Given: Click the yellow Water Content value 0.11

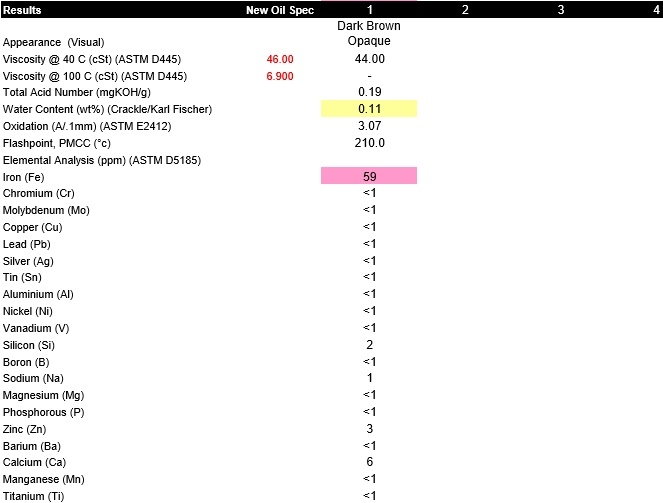Looking at the screenshot, I should point(369,109).
